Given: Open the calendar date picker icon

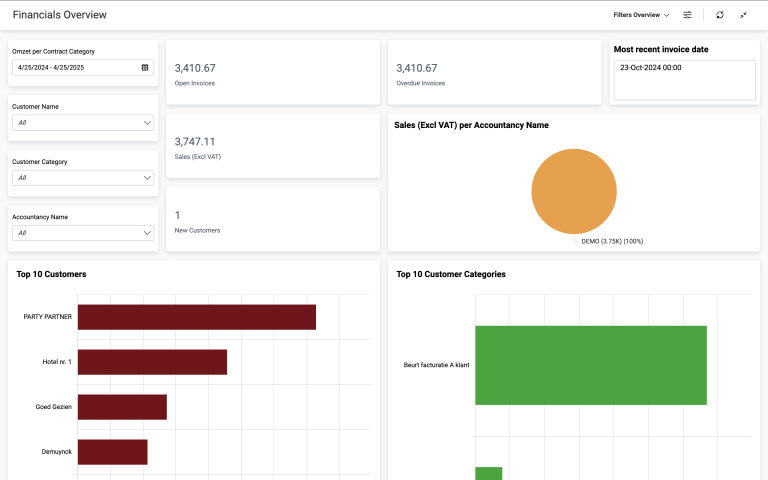Looking at the screenshot, I should (145, 67).
